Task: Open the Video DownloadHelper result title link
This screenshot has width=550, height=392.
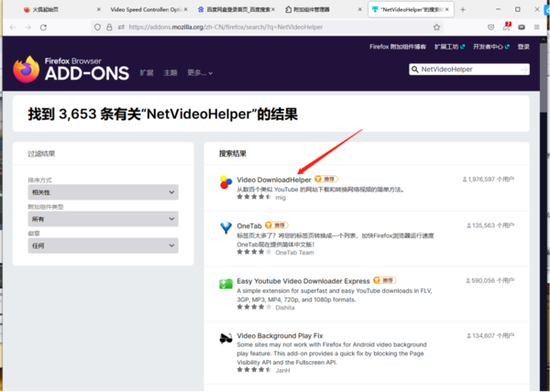Action: (273, 180)
